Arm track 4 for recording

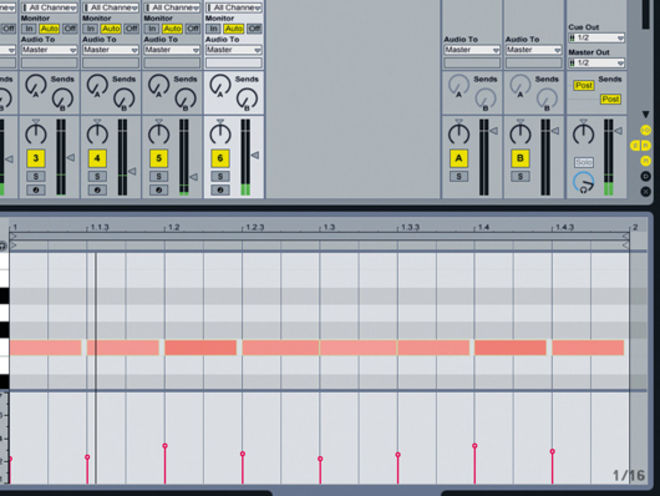pos(97,190)
